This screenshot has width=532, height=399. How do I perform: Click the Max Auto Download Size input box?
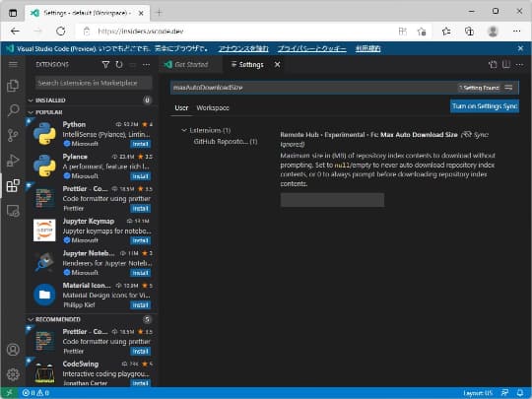[332, 200]
